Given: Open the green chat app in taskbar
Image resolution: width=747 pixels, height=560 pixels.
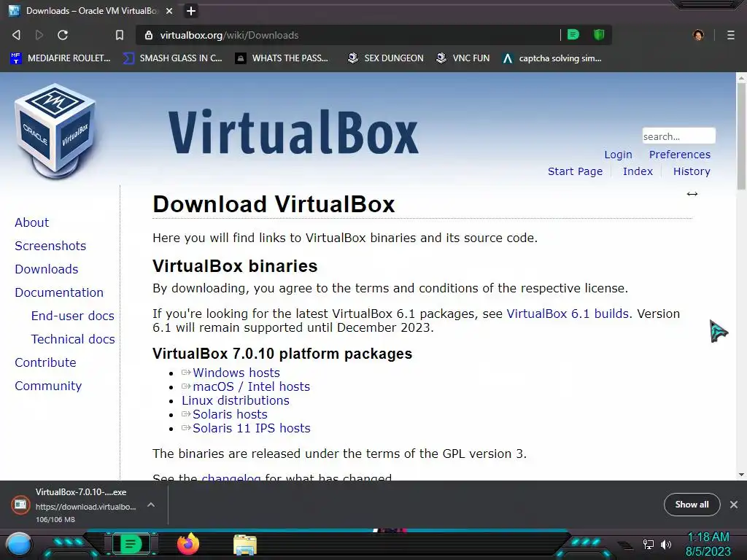Looking at the screenshot, I should [131, 544].
